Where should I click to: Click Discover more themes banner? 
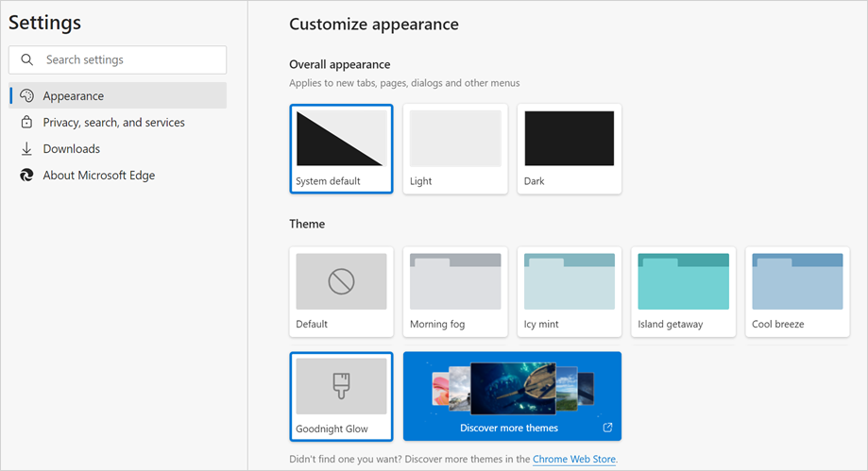(510, 395)
